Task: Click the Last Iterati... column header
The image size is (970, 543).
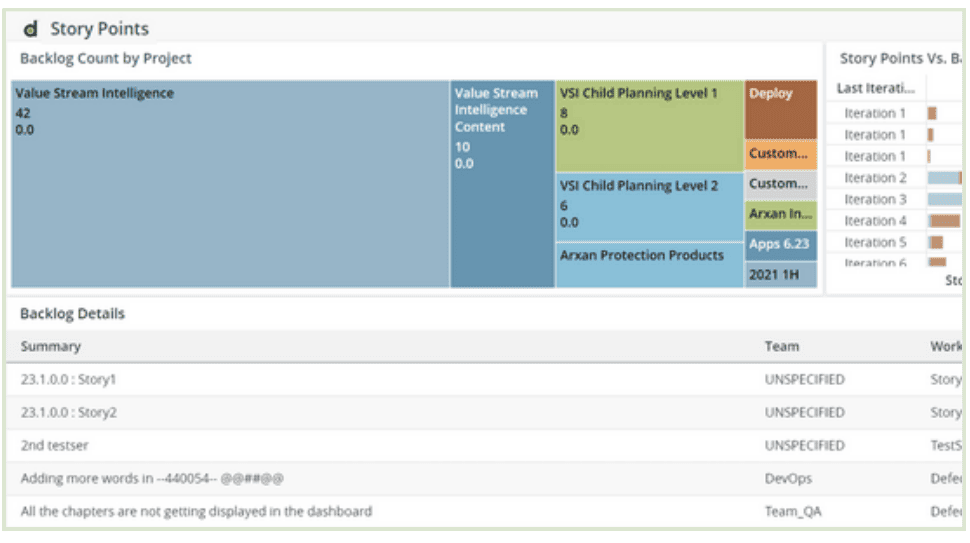Action: tap(875, 88)
